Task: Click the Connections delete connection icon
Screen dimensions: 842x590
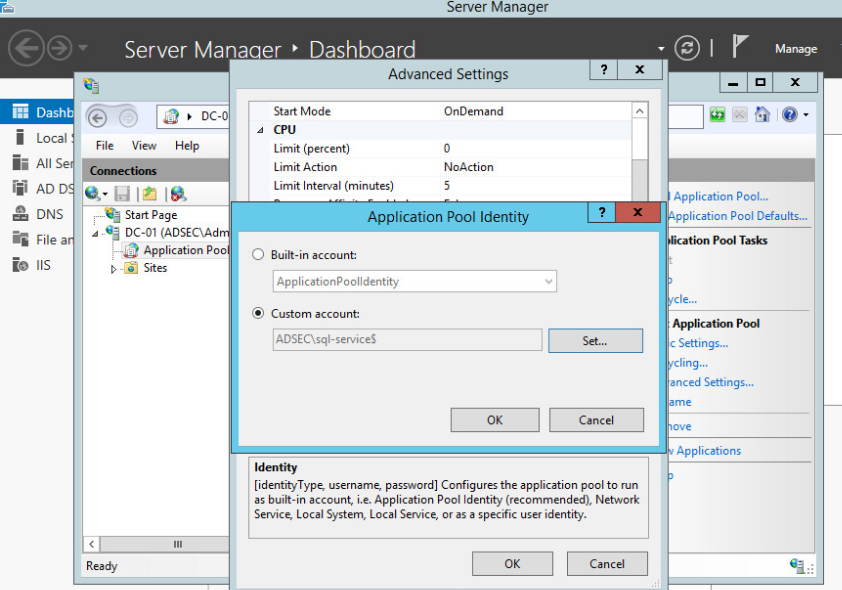Action: pyautogui.click(x=178, y=194)
